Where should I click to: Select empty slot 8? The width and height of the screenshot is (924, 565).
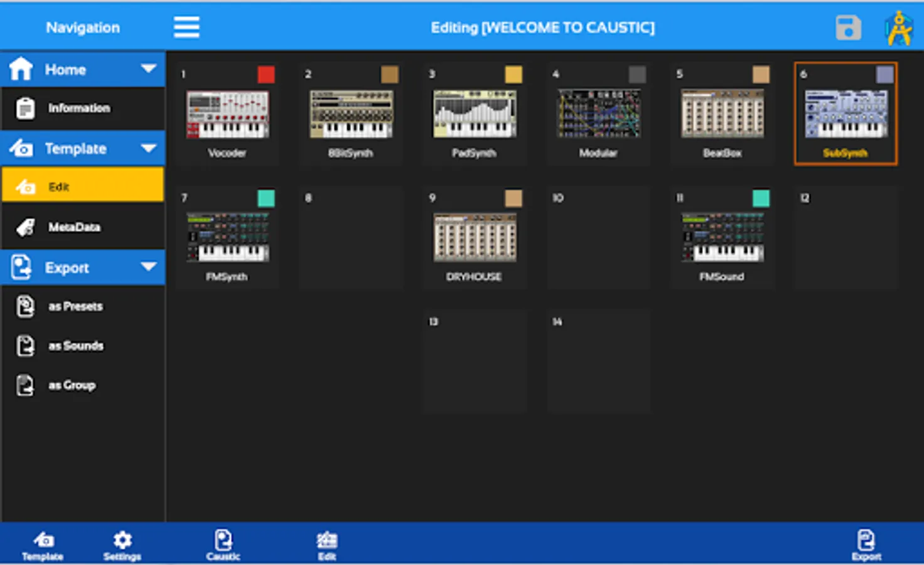352,237
